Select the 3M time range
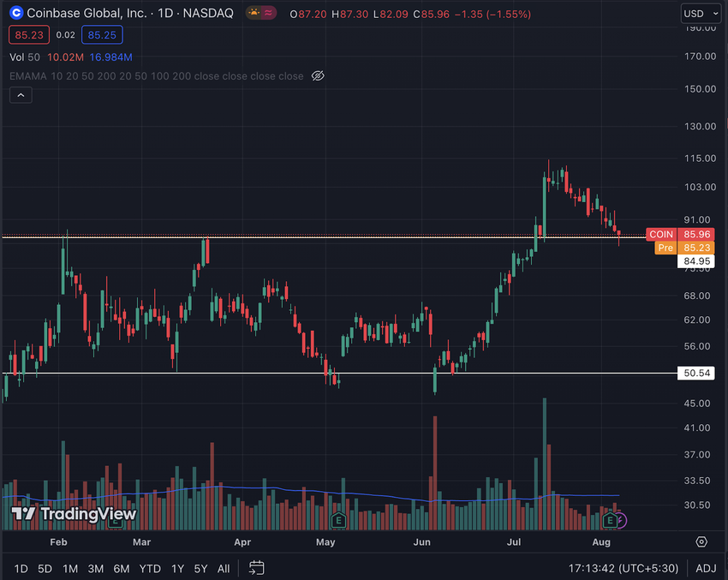 click(x=96, y=568)
